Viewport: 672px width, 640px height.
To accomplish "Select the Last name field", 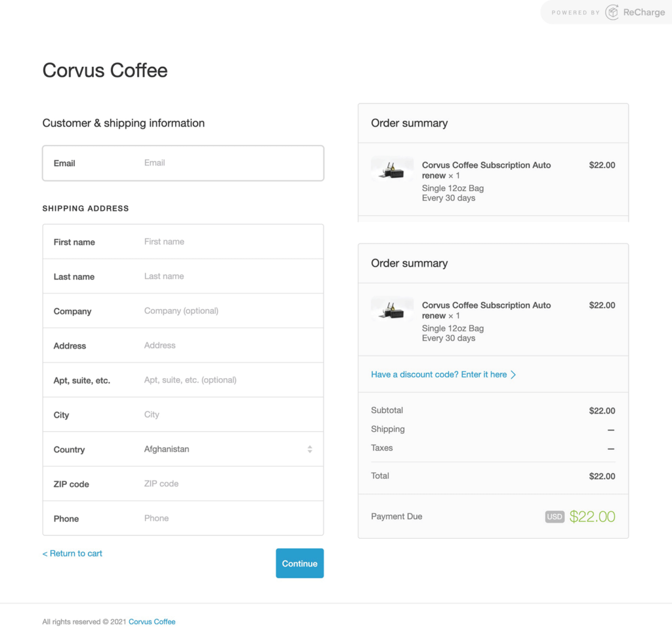I will coord(230,276).
